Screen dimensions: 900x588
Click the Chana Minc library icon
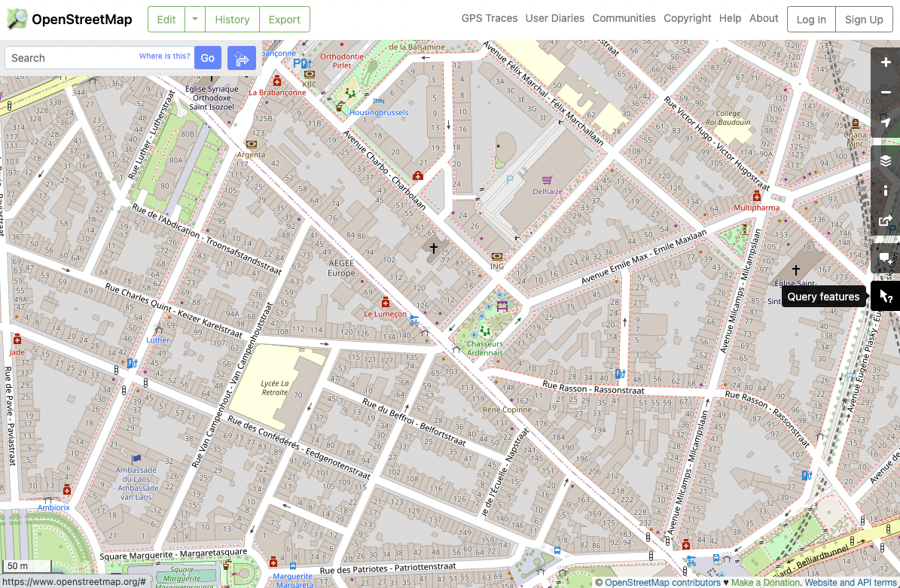[x=856, y=123]
